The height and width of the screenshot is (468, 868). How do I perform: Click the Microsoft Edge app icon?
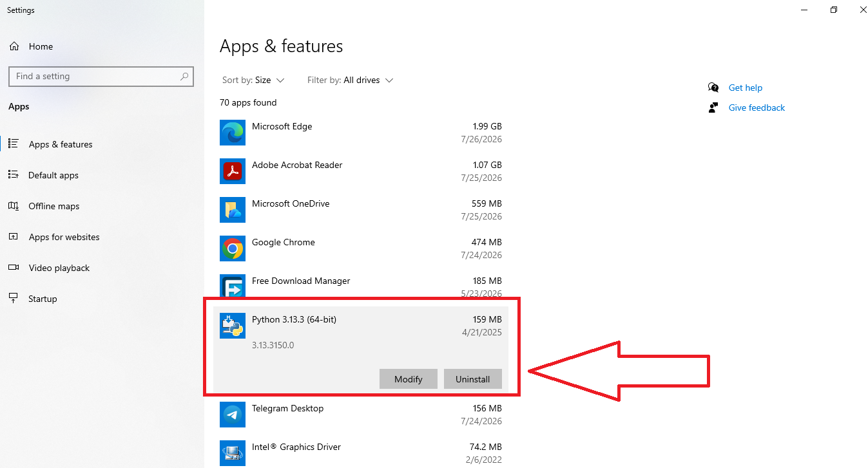pyautogui.click(x=233, y=133)
